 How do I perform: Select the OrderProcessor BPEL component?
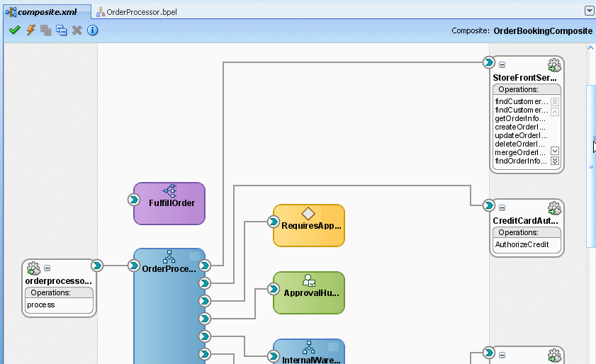(169, 306)
